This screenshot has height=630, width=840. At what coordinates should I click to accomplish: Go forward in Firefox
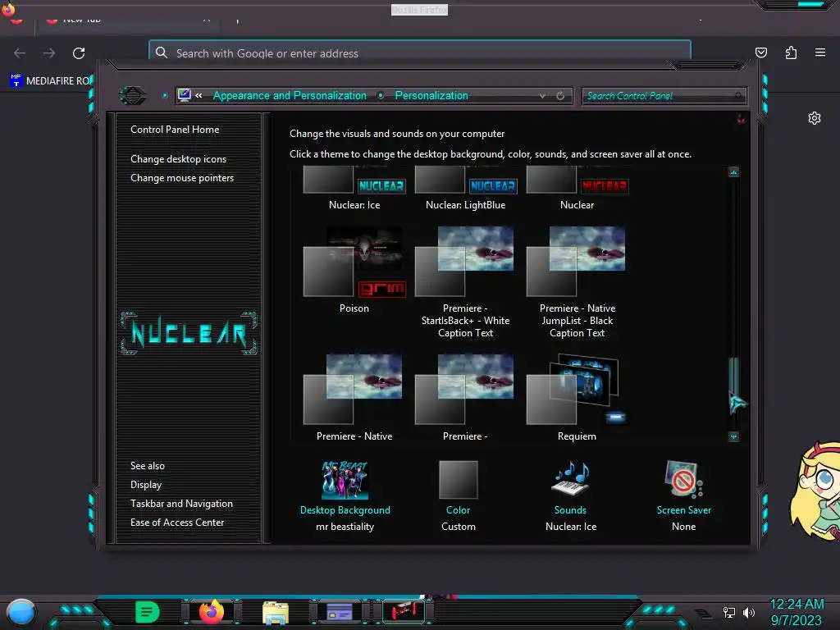point(49,53)
